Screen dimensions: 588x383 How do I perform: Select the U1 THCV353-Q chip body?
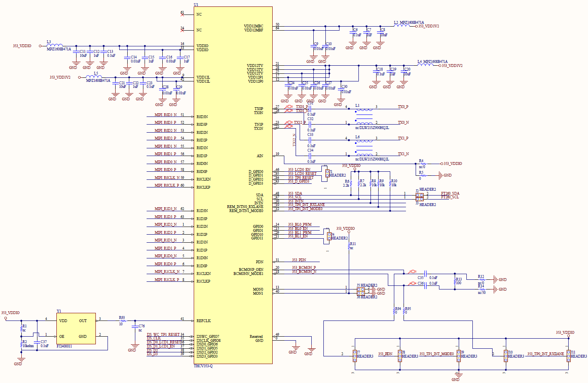[x=233, y=185]
